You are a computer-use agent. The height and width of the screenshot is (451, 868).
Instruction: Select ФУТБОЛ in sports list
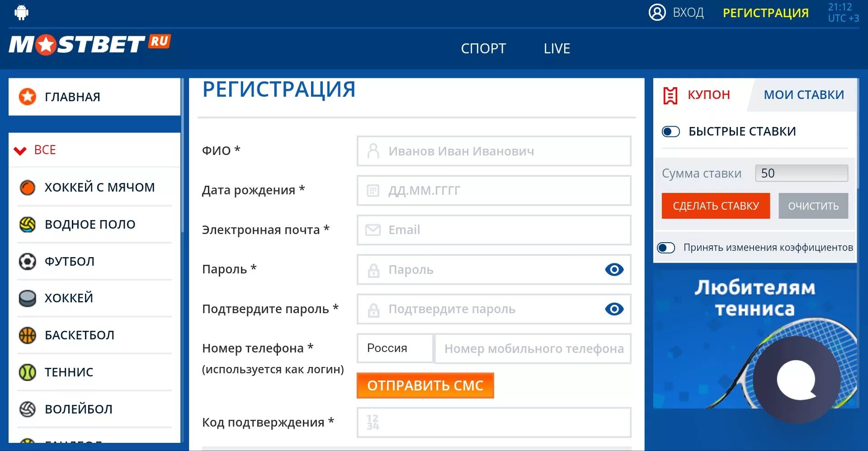tap(94, 261)
